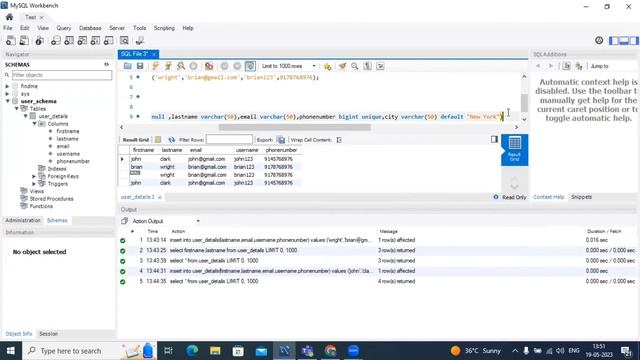Viewport: 640px width, 360px height.
Task: Click the explain query plan icon
Action: pyautogui.click(x=181, y=66)
